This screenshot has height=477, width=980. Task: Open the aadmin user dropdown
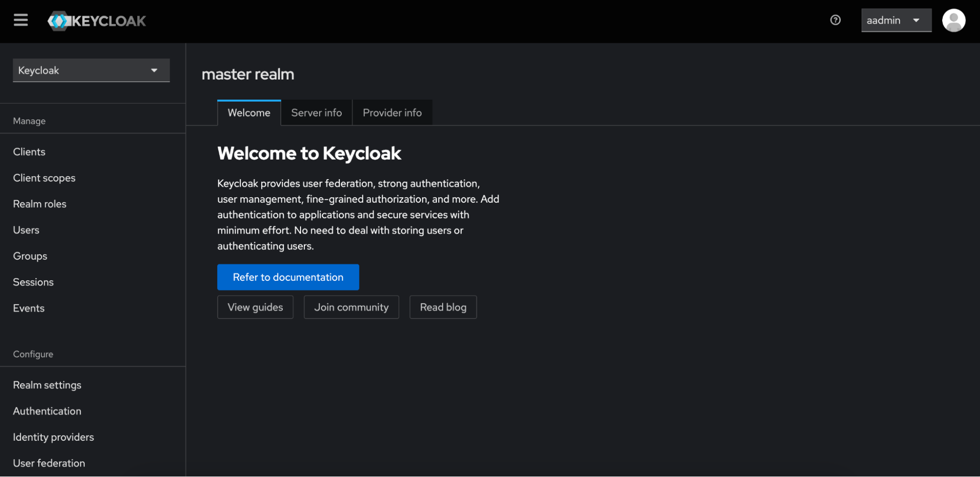click(896, 21)
